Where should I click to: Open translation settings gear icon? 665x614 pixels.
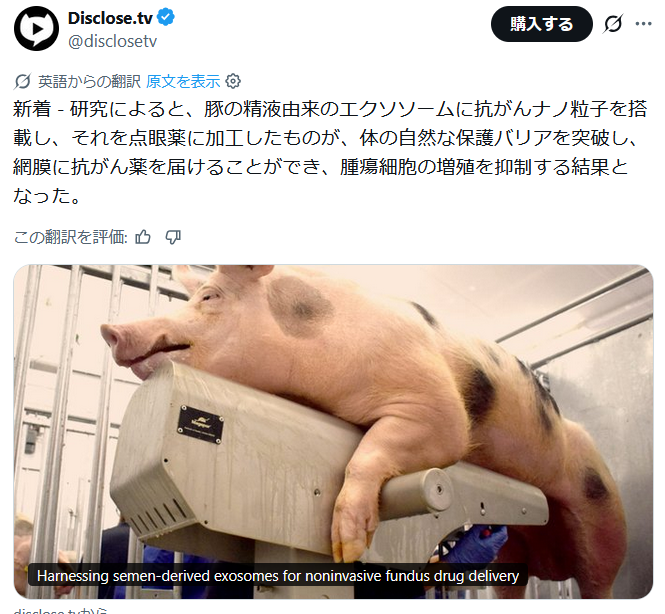[233, 81]
